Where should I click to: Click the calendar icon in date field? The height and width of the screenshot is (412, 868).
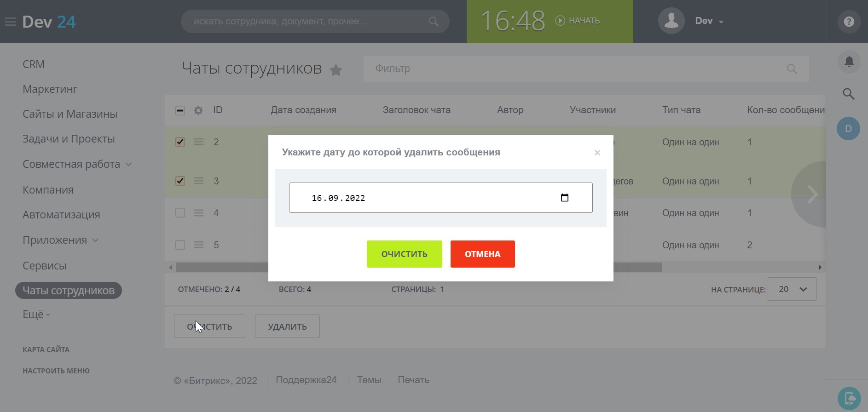point(565,198)
